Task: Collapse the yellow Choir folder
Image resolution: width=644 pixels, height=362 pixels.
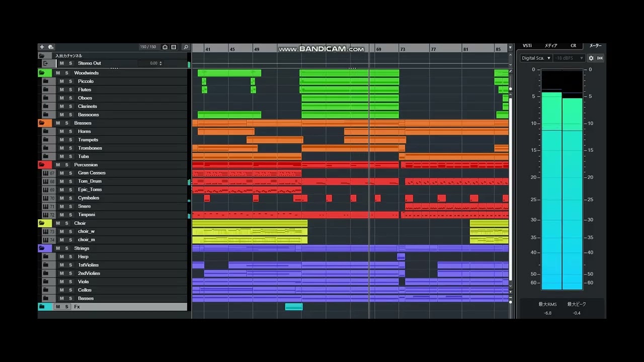Action: (42, 223)
